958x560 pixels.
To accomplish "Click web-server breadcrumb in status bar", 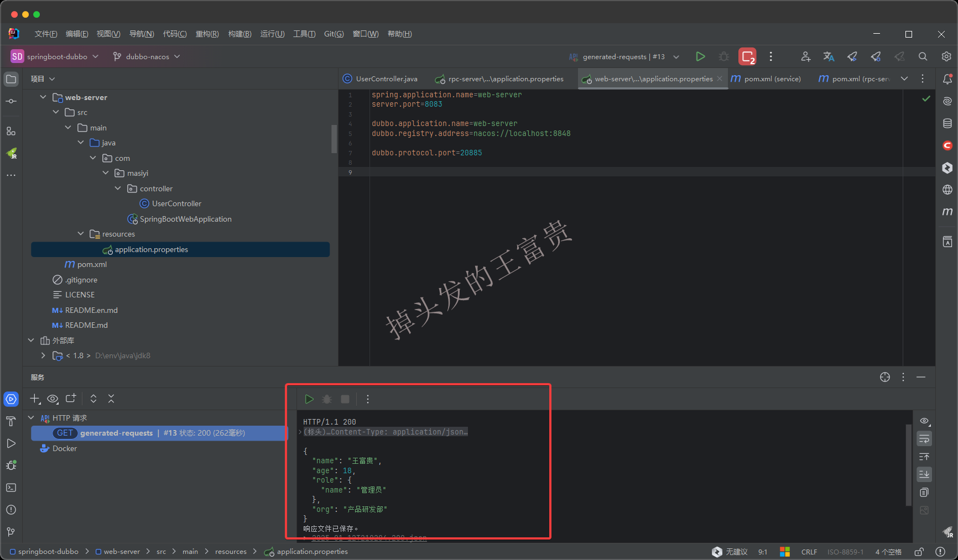I will coord(117,552).
